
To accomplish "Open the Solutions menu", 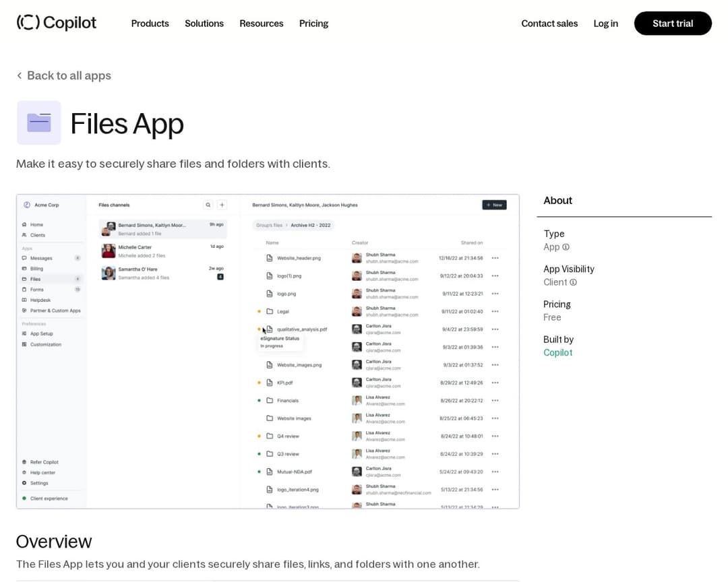I will click(204, 24).
